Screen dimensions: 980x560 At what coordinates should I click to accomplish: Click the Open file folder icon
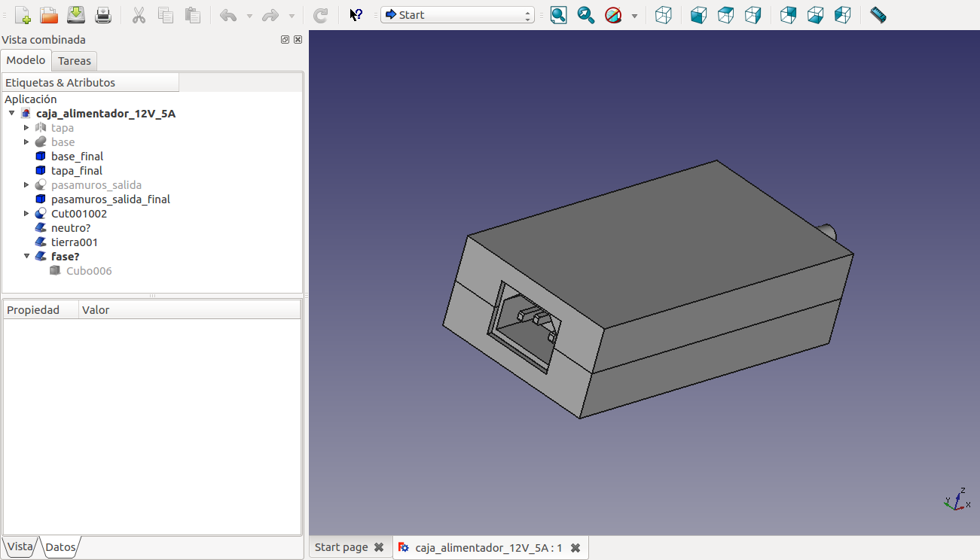pos(49,15)
